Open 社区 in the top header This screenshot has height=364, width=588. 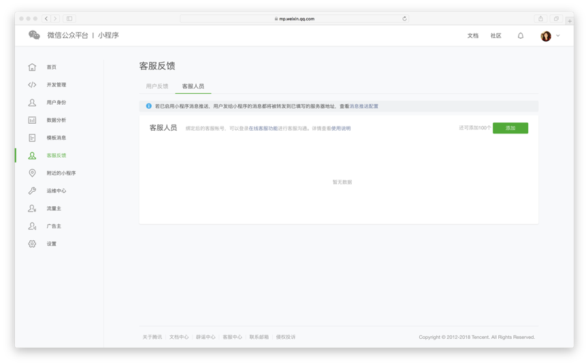point(495,35)
